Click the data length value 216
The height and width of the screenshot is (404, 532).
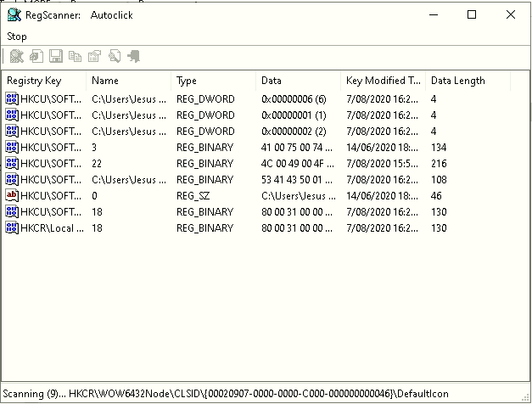(x=439, y=164)
